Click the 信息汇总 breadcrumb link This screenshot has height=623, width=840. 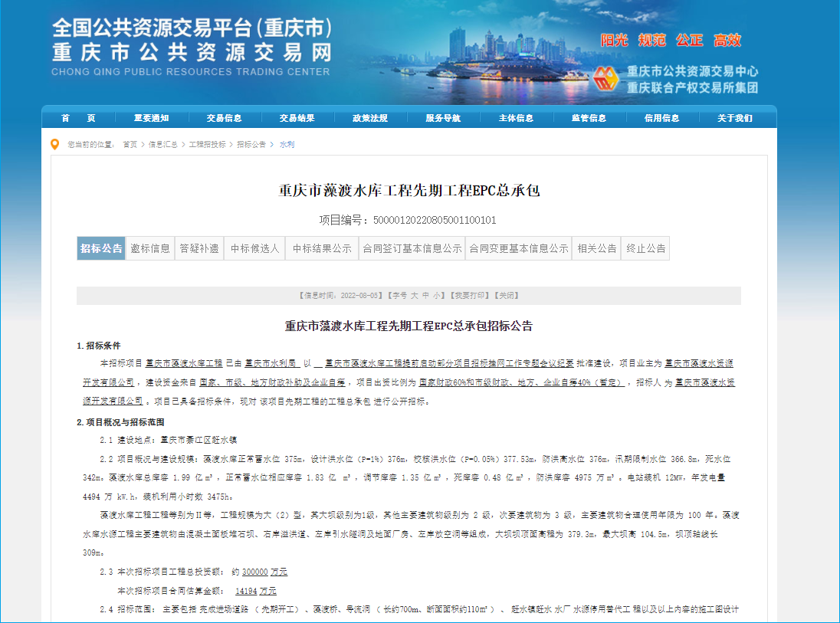point(162,145)
